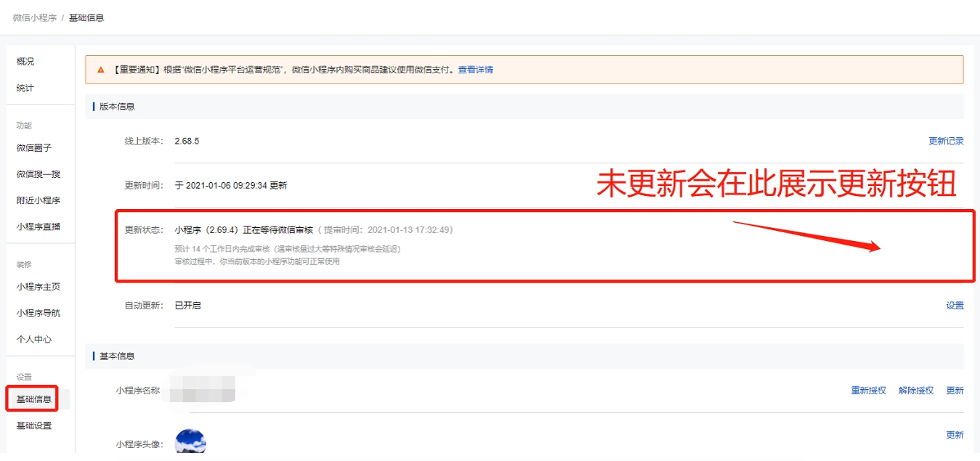This screenshot has height=461, width=980.
Task: Click 更新 next to the mini program name
Action: 955,390
